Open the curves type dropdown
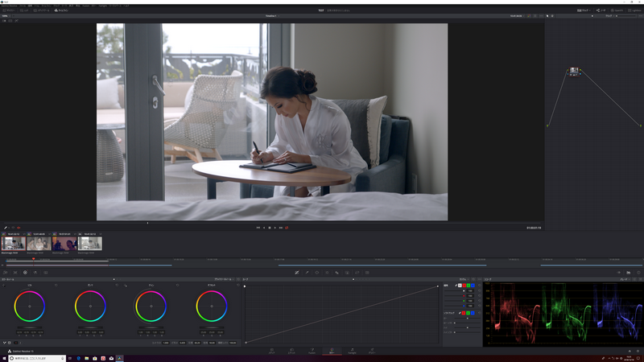The image size is (644, 362). [x=464, y=279]
